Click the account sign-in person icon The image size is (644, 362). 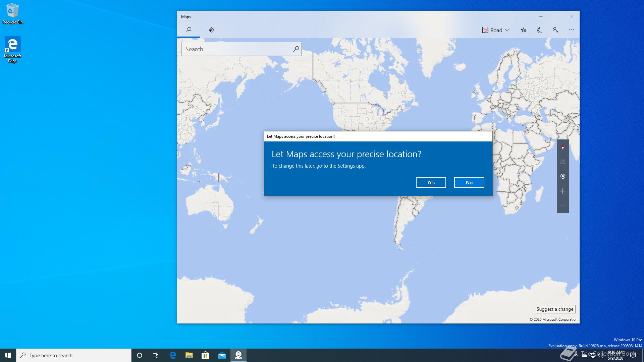pyautogui.click(x=555, y=30)
